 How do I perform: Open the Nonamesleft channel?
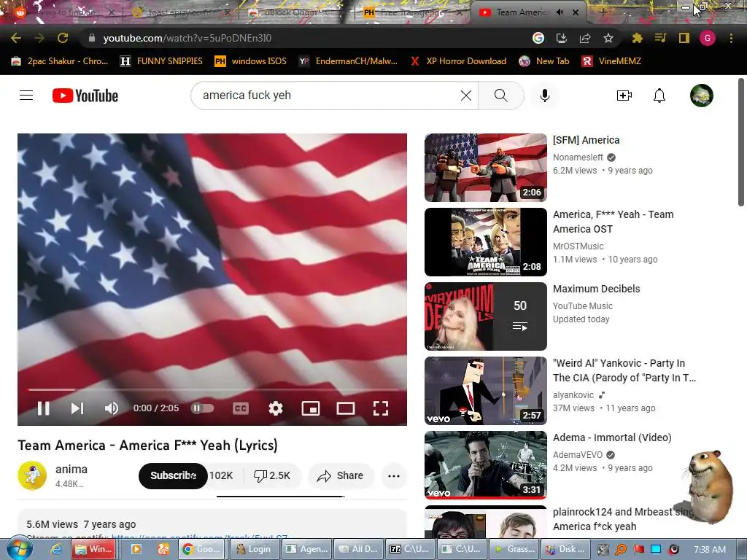[x=578, y=157]
